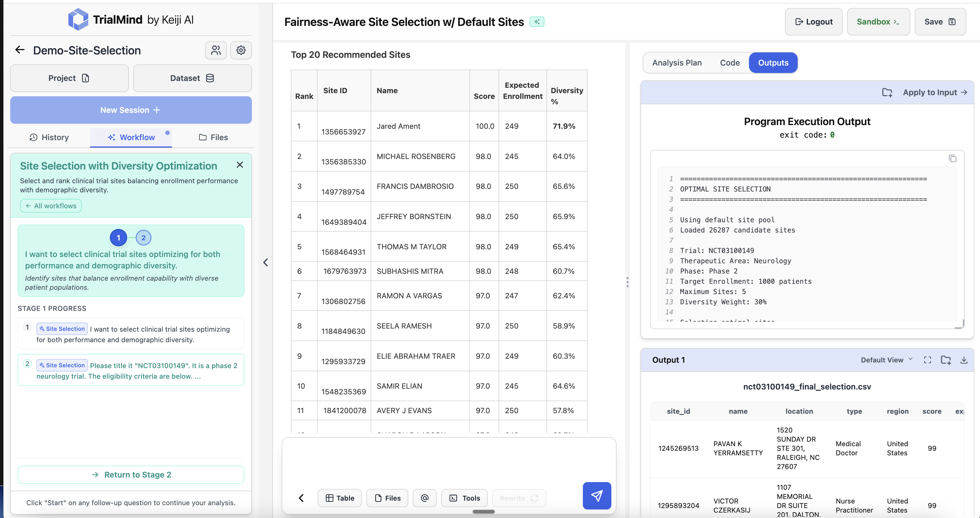This screenshot has width=980, height=518.
Task: Open team members icon next to Demo-Site-Selection
Action: coord(216,50)
